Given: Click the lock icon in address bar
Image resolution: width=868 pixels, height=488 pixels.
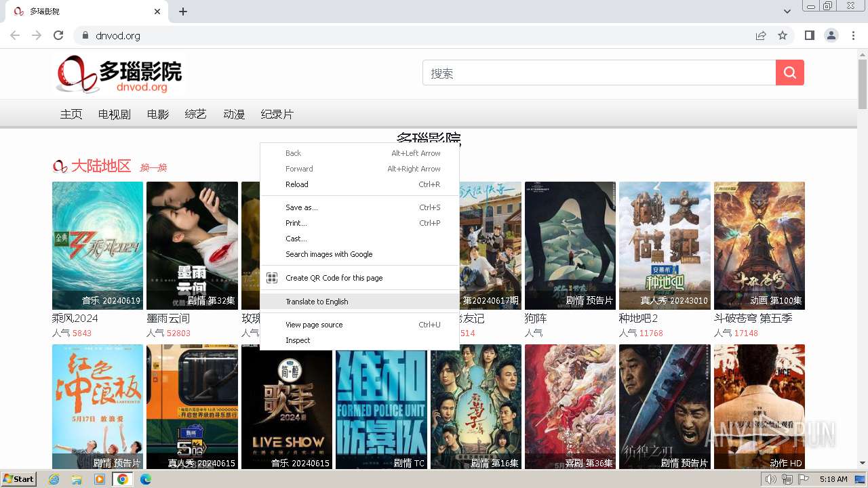Looking at the screenshot, I should click(85, 35).
